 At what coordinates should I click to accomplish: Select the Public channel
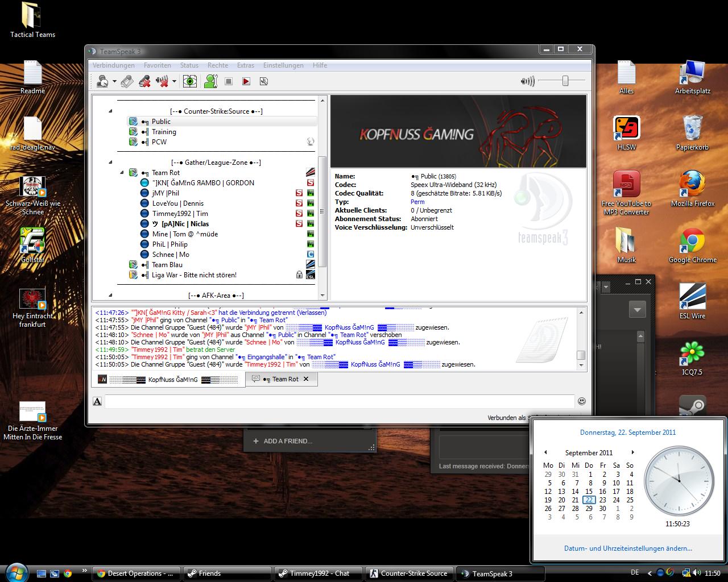click(222, 122)
